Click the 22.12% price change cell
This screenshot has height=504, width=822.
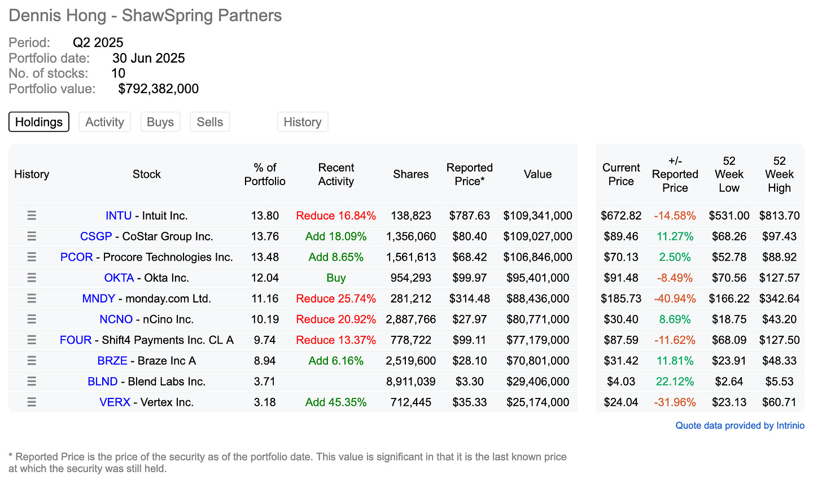(x=675, y=382)
